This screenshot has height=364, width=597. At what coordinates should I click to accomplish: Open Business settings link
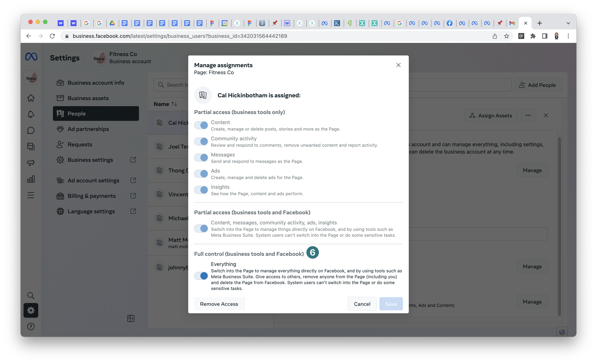pyautogui.click(x=96, y=160)
